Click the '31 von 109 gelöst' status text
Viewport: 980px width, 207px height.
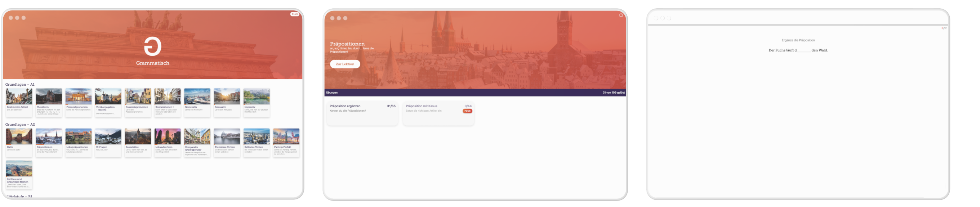[613, 93]
